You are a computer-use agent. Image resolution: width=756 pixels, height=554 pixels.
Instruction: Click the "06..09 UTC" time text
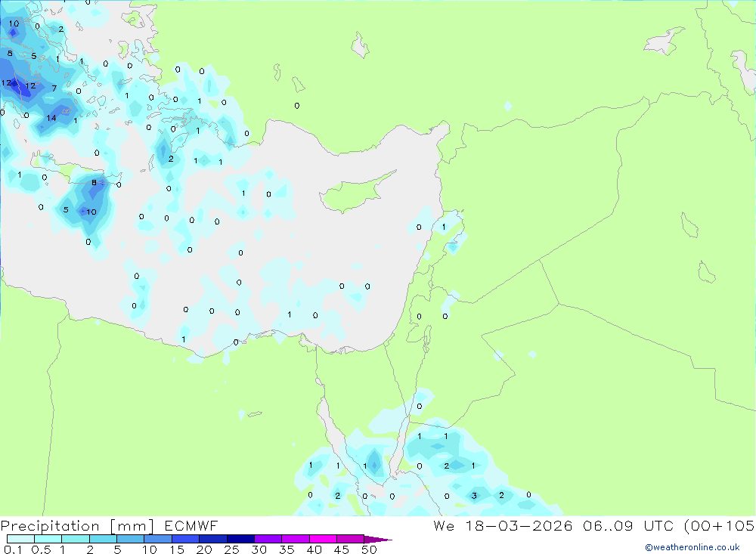[629, 525]
